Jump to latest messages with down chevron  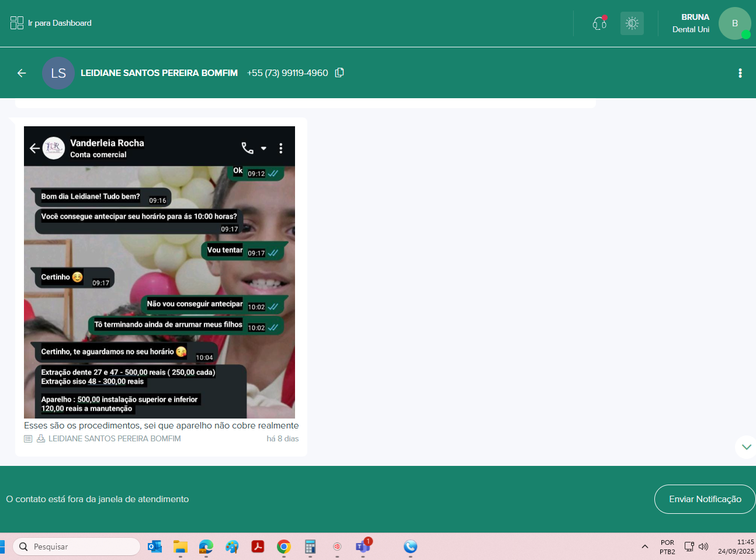click(x=746, y=447)
